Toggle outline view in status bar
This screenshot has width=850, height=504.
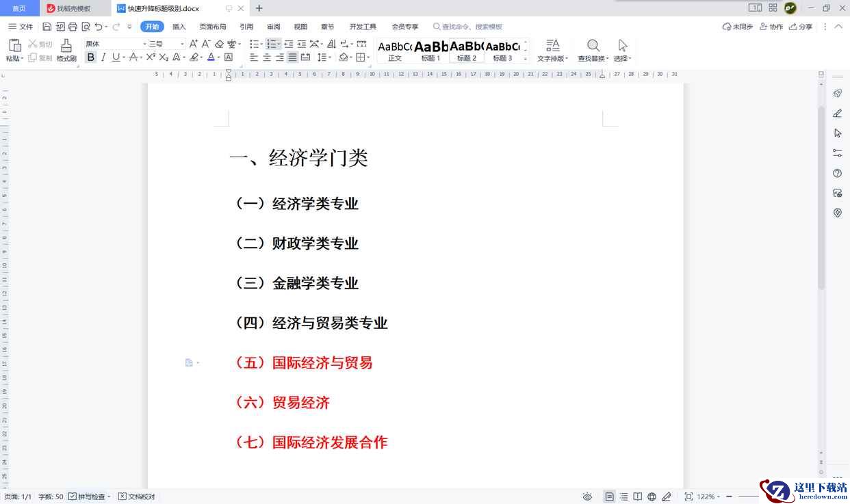623,496
